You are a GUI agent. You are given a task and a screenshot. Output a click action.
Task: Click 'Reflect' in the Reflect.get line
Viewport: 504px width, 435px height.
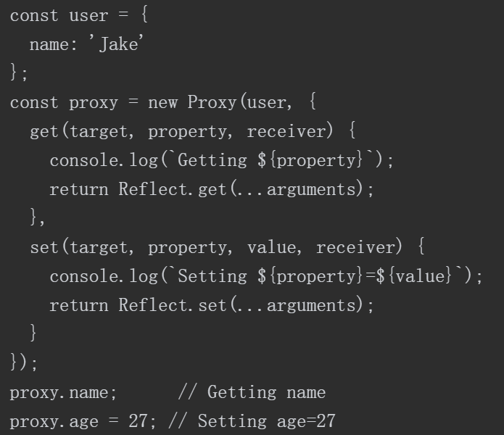coord(153,188)
